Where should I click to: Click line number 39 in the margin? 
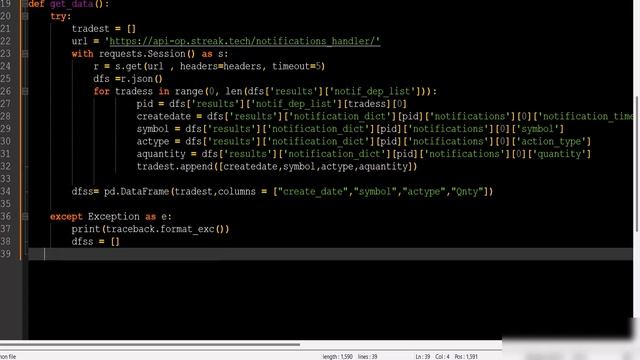pyautogui.click(x=6, y=254)
